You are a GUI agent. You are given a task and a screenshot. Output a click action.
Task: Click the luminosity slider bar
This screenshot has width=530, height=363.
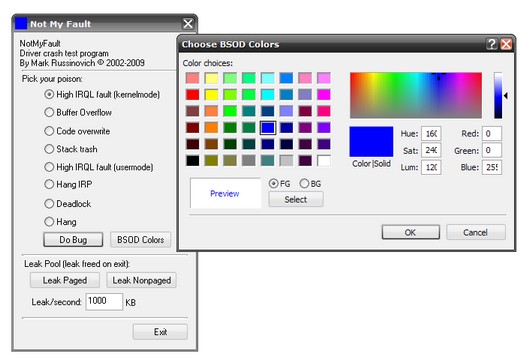tap(498, 95)
